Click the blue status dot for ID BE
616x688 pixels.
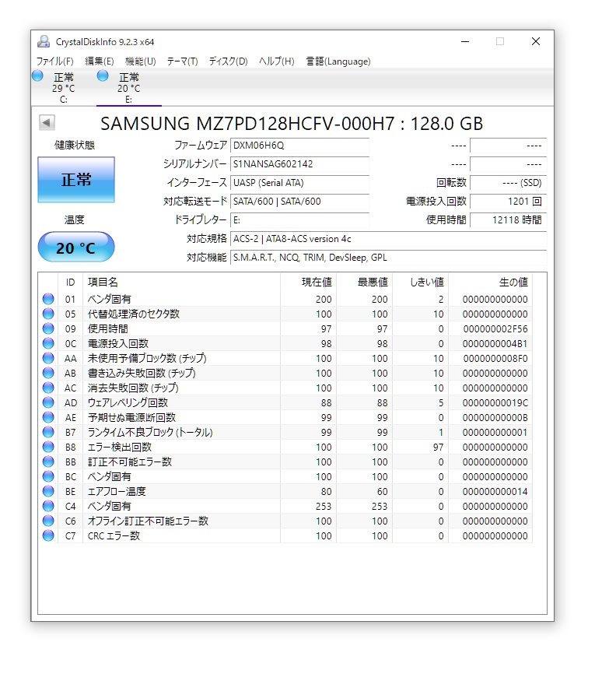pos(48,491)
